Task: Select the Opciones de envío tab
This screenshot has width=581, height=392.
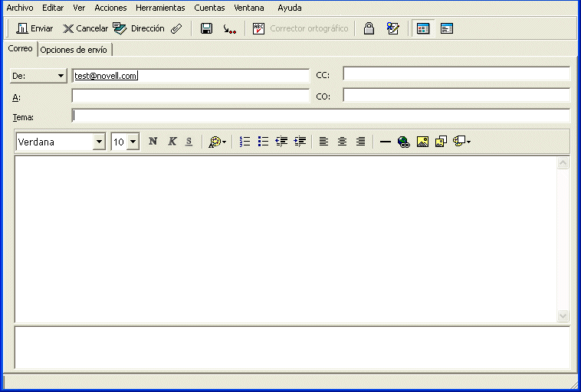Action: (74, 50)
